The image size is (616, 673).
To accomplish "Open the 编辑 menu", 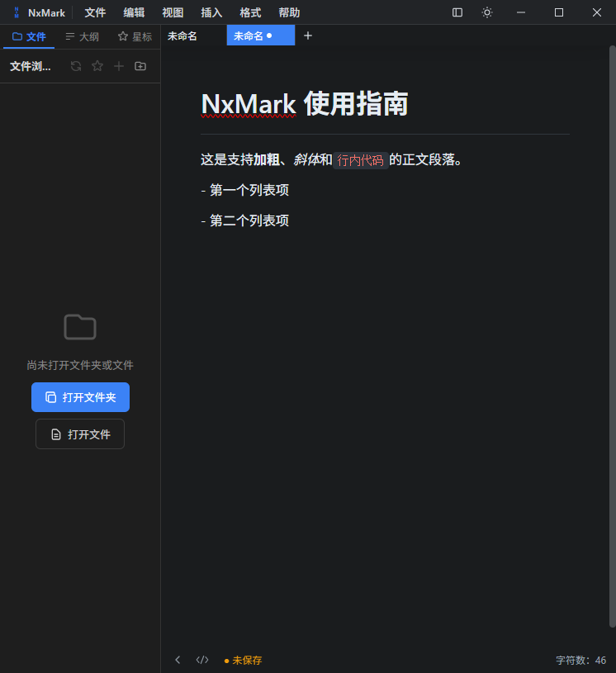I will tap(134, 12).
